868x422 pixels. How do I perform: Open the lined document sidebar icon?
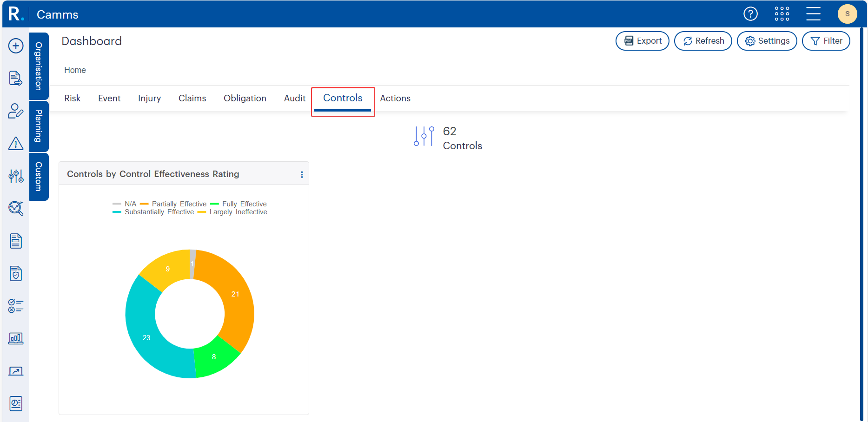tap(16, 241)
